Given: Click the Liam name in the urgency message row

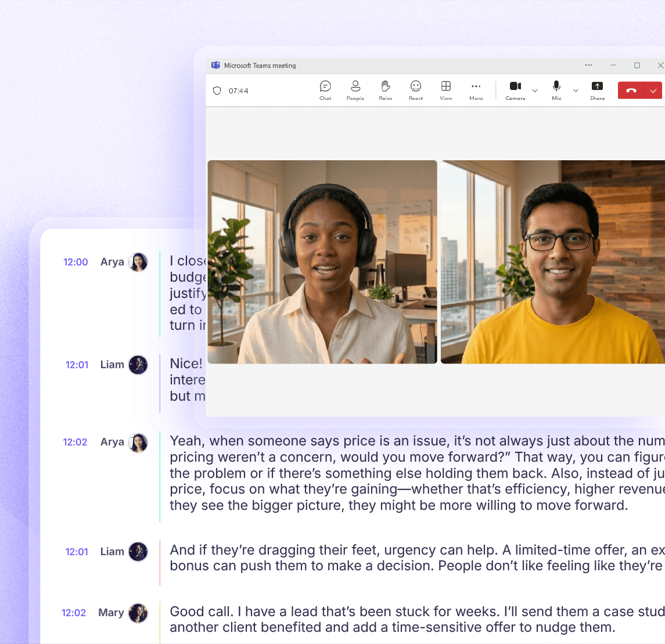Looking at the screenshot, I should [x=112, y=552].
